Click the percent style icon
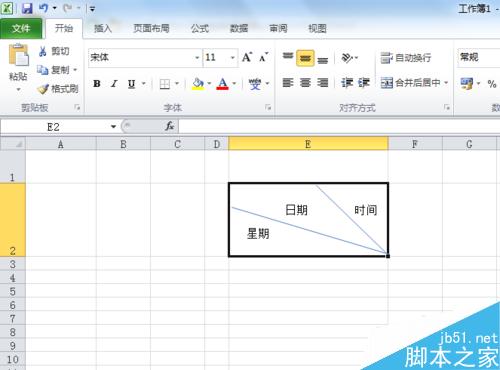The height and width of the screenshot is (370, 500). pyautogui.click(x=492, y=83)
